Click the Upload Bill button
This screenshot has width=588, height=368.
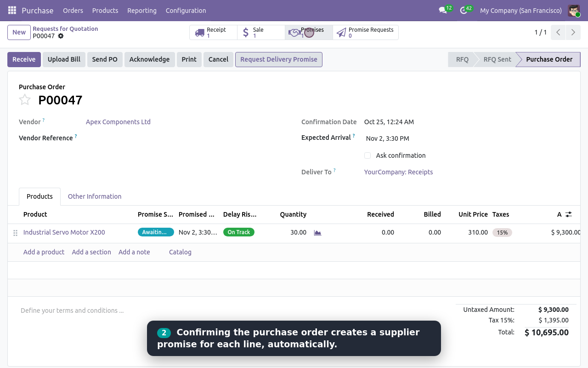click(x=64, y=59)
